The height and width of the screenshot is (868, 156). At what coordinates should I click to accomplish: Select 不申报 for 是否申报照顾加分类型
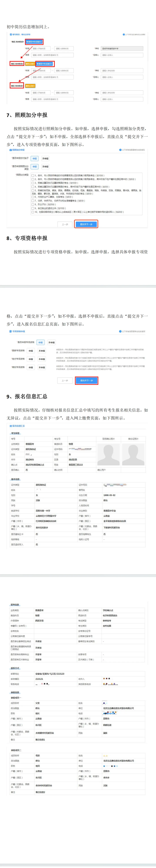[x=45, y=167]
